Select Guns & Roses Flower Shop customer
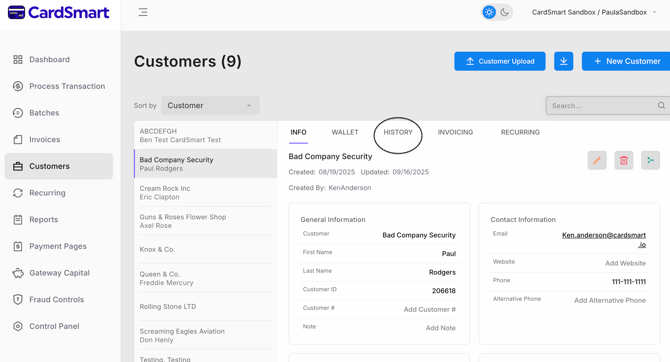This screenshot has height=362, width=670. [x=206, y=221]
